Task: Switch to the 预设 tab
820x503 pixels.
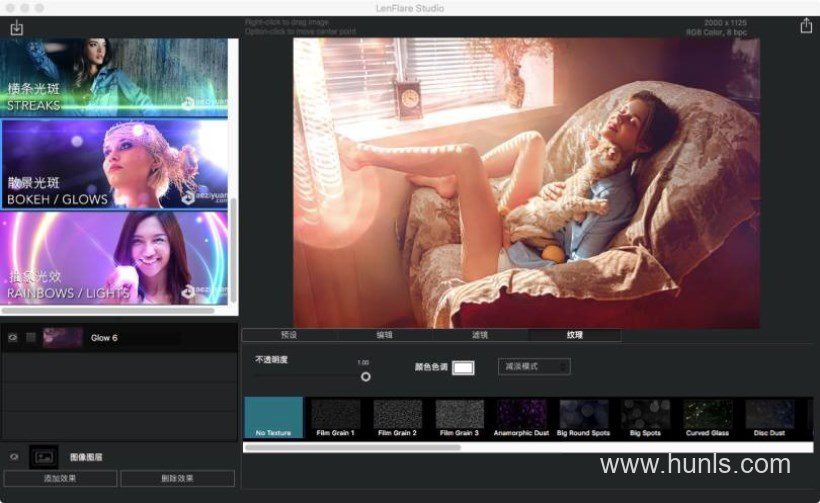Action: [x=289, y=335]
